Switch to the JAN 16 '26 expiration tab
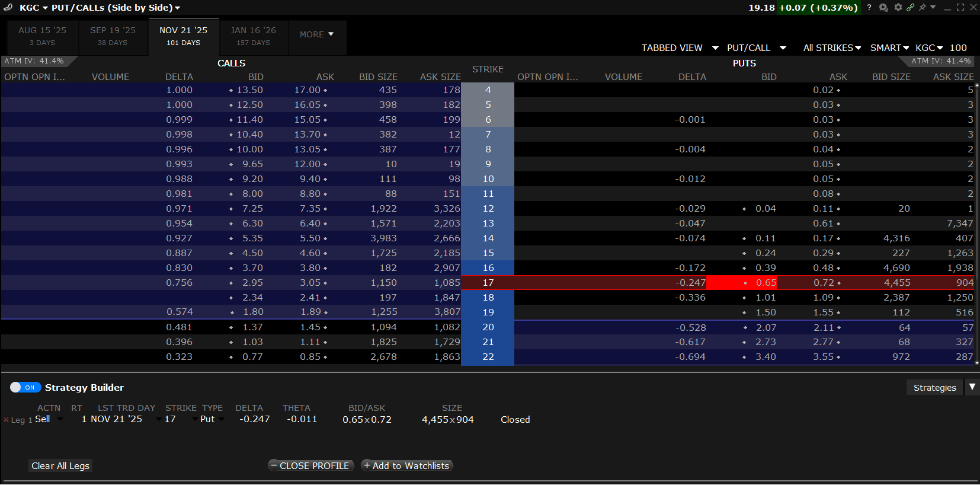Screen dimensions: 980x485 [253, 36]
